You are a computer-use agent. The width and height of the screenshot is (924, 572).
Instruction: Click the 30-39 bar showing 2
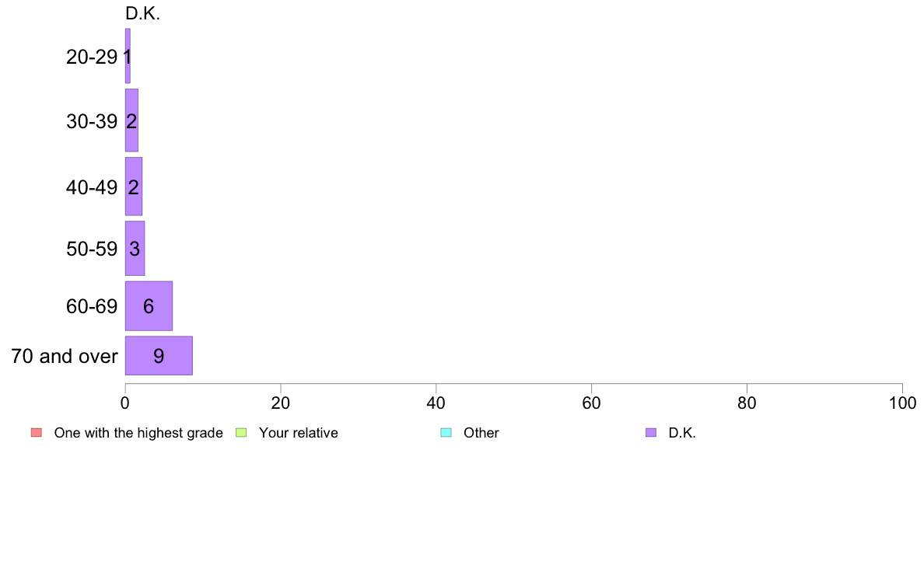(131, 120)
